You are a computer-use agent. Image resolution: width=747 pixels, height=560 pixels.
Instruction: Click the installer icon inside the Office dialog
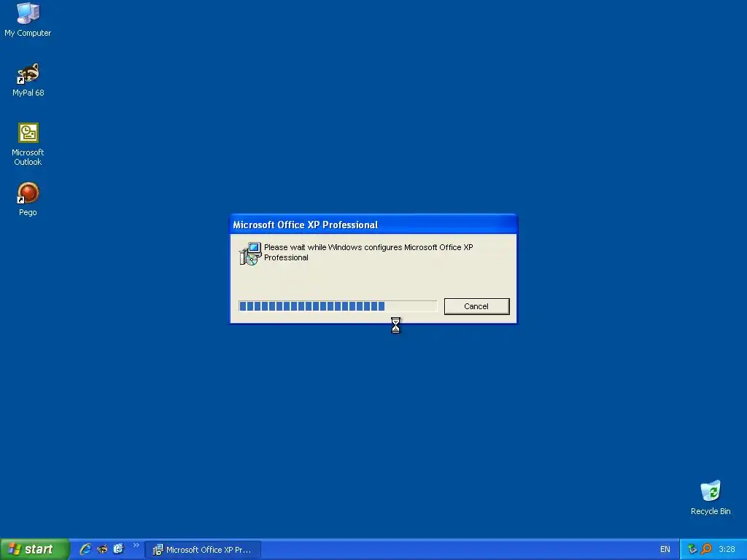[x=250, y=254]
